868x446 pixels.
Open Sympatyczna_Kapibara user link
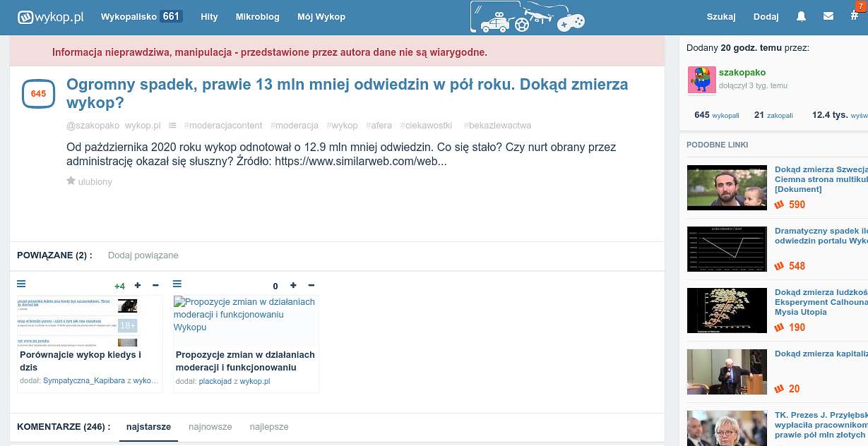coord(84,381)
